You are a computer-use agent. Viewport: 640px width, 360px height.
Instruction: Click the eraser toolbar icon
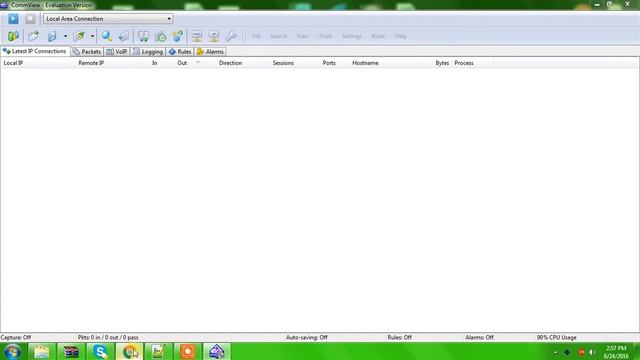[124, 36]
